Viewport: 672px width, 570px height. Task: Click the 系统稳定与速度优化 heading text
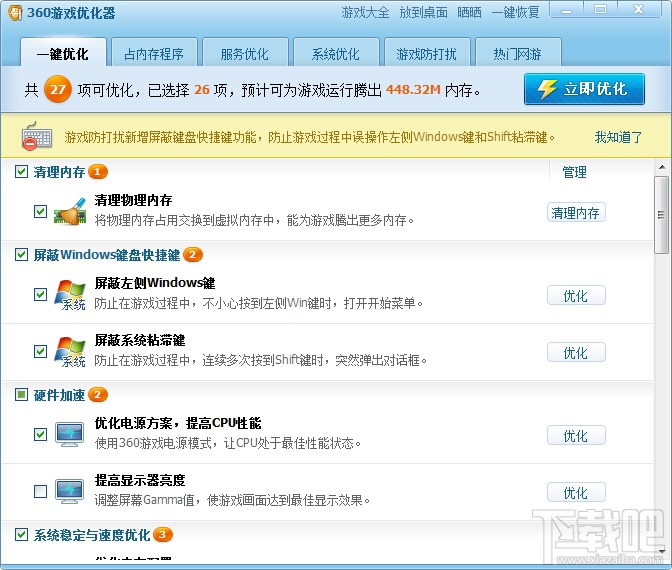(92, 534)
